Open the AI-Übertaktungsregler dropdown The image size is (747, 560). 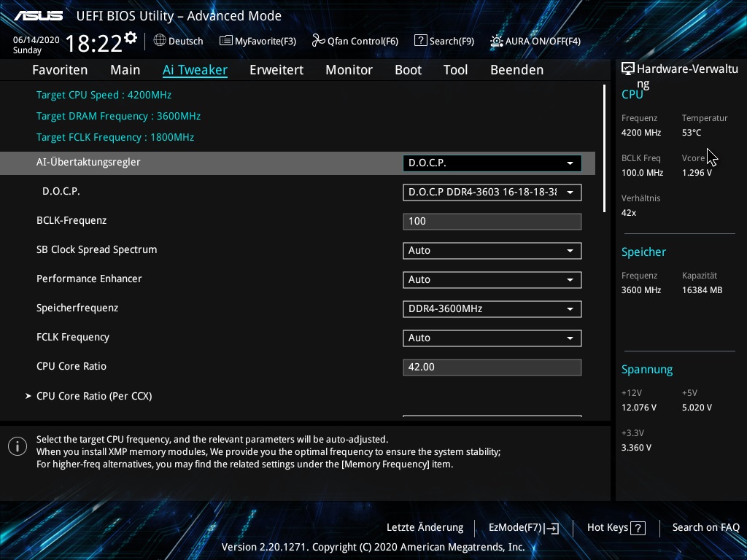point(492,163)
